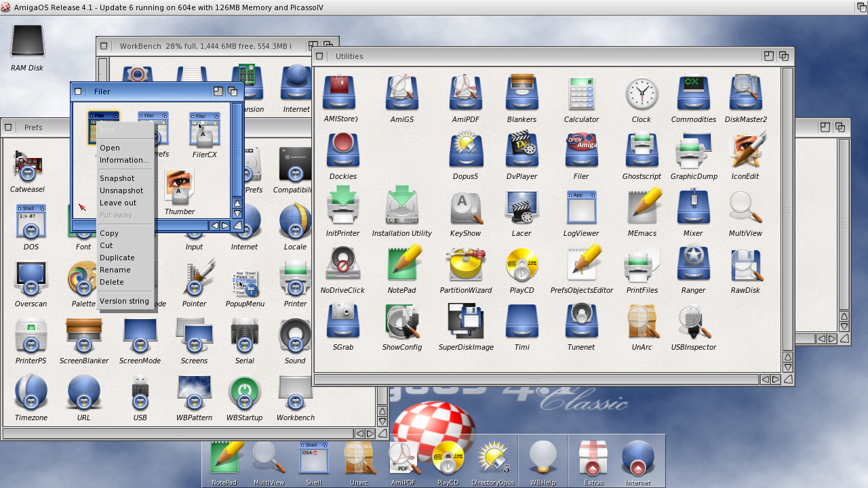
Task: Select the FilerCX icon in Filer window
Action: 204,130
